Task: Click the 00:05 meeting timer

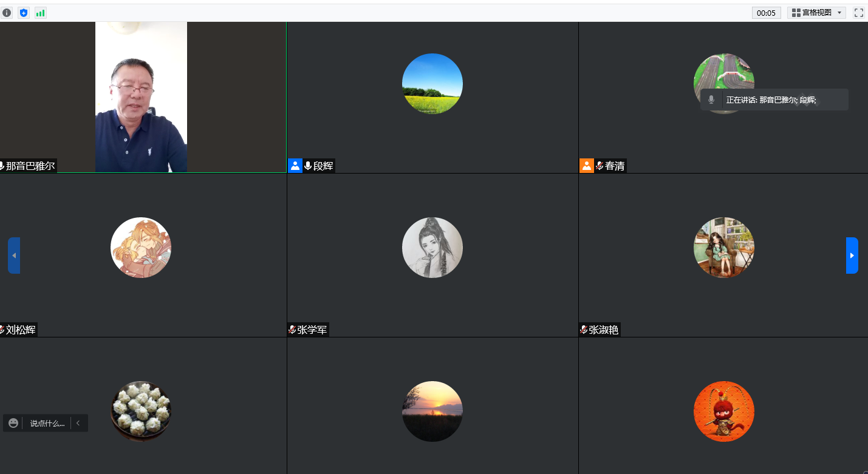Action: pos(766,13)
